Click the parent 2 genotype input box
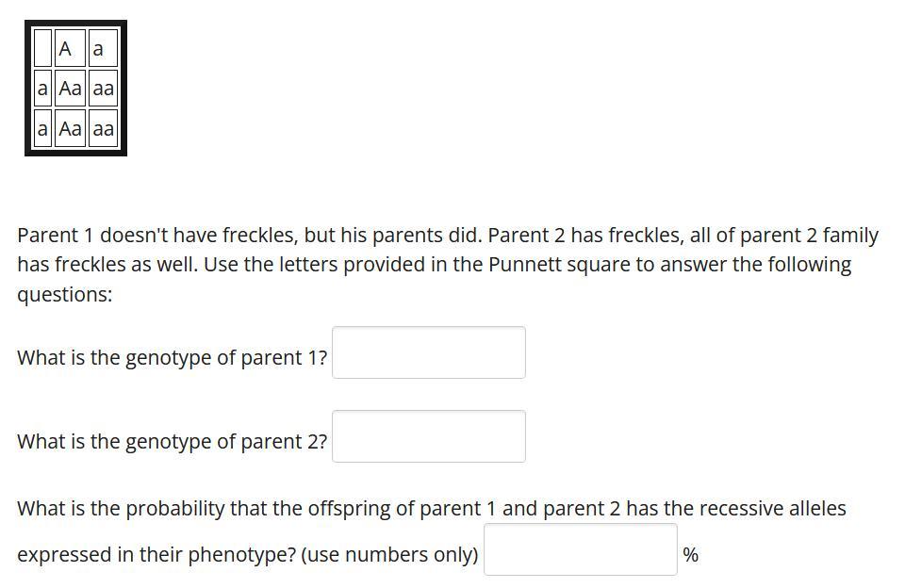Screen dimensions: 905x588 point(428,436)
